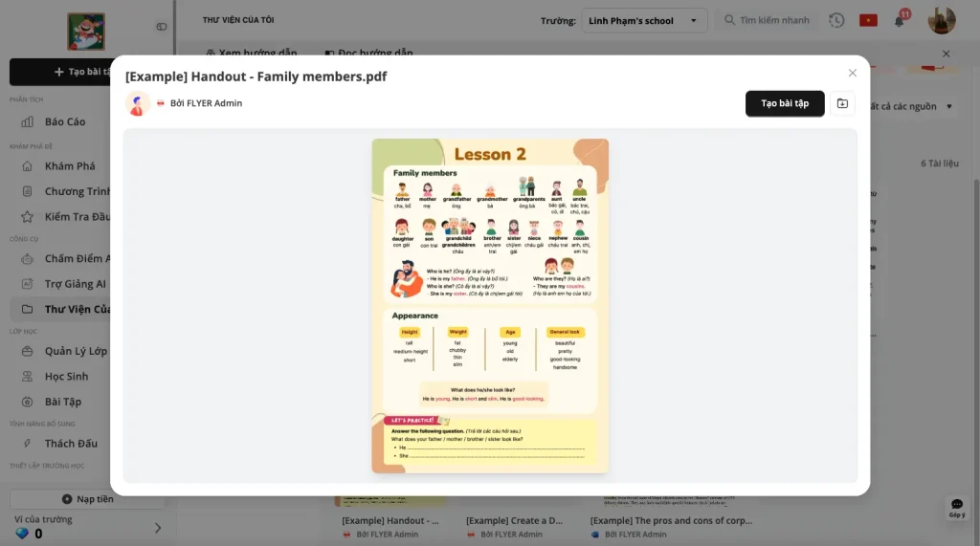Toggle the sidebar collapse icon
The width and height of the screenshot is (980, 546).
(x=162, y=26)
